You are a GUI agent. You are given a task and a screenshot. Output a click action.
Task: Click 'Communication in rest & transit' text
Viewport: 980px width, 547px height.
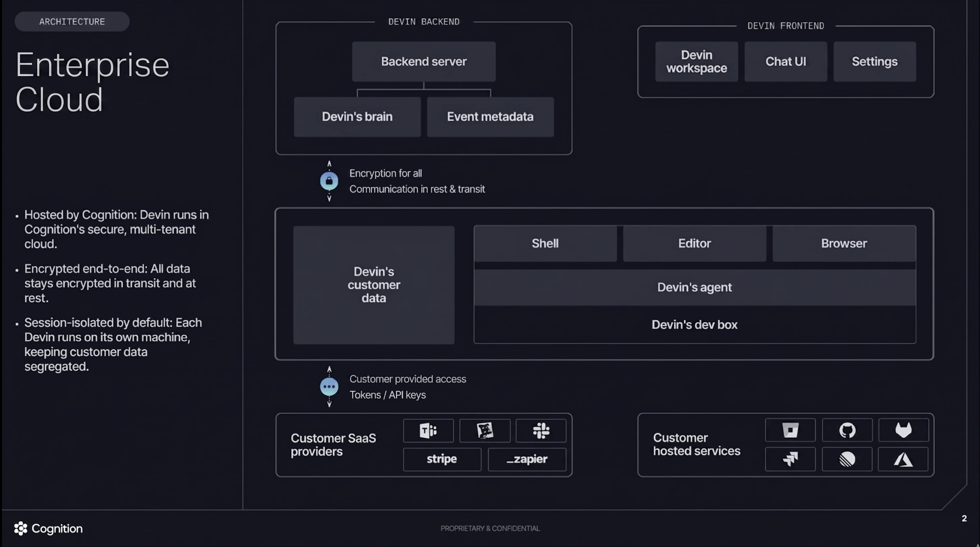[x=417, y=189]
